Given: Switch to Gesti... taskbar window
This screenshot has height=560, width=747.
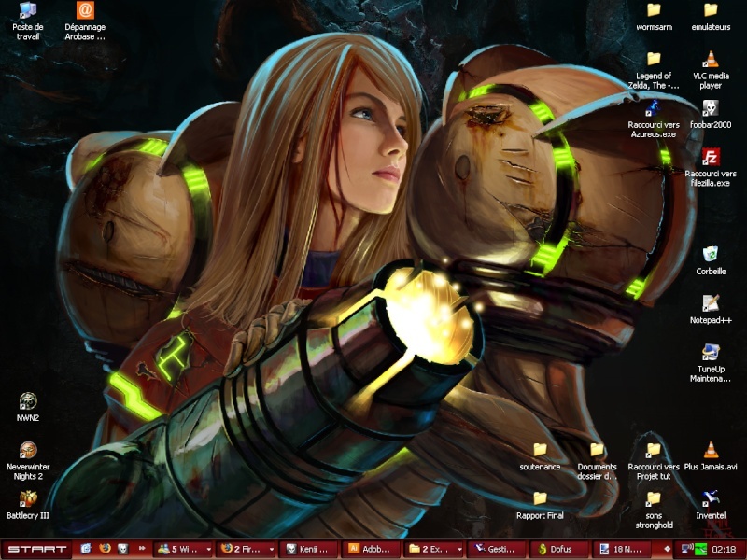Looking at the screenshot, I should coord(497,549).
